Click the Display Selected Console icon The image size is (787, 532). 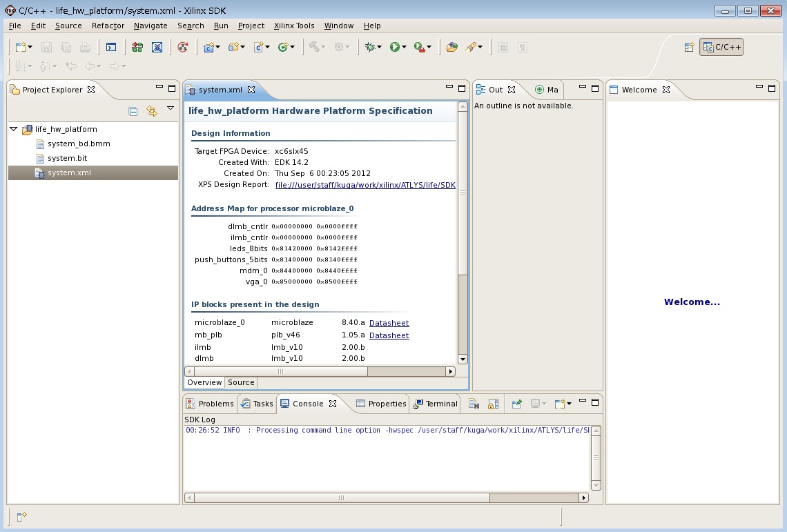[x=535, y=404]
